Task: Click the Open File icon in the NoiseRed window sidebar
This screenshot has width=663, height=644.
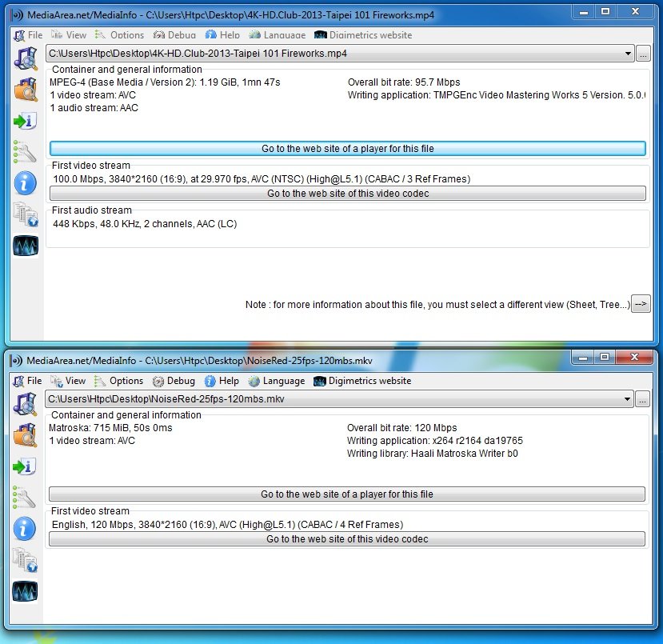Action: 25,404
